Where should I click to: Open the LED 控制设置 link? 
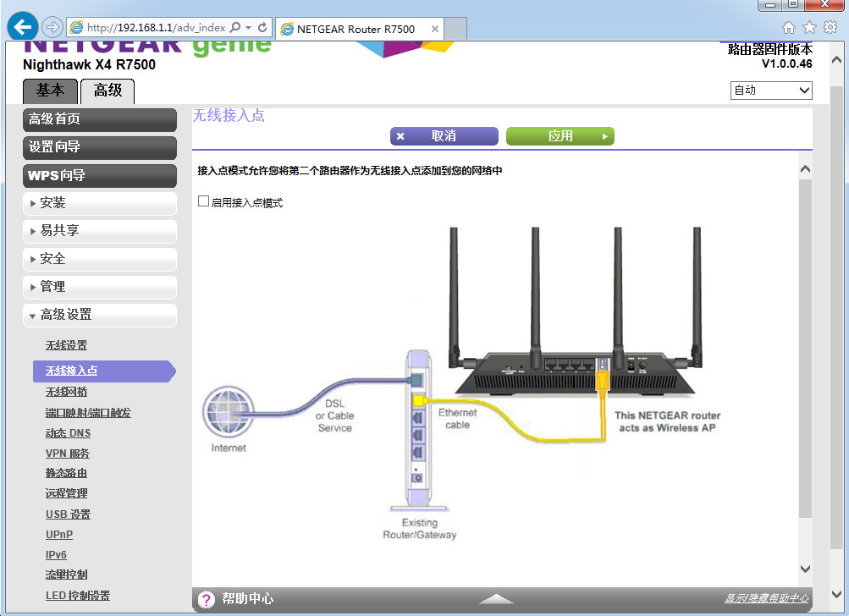click(77, 596)
